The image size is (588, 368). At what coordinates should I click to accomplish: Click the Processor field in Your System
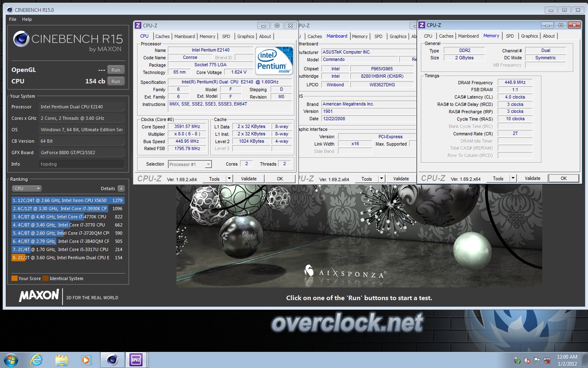click(x=82, y=107)
